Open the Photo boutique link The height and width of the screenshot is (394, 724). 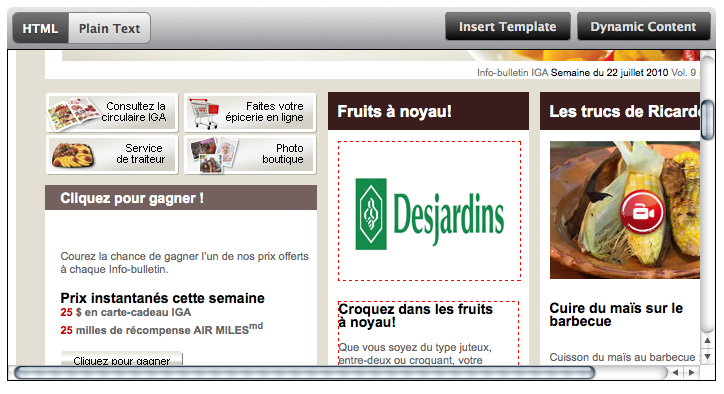click(250, 154)
